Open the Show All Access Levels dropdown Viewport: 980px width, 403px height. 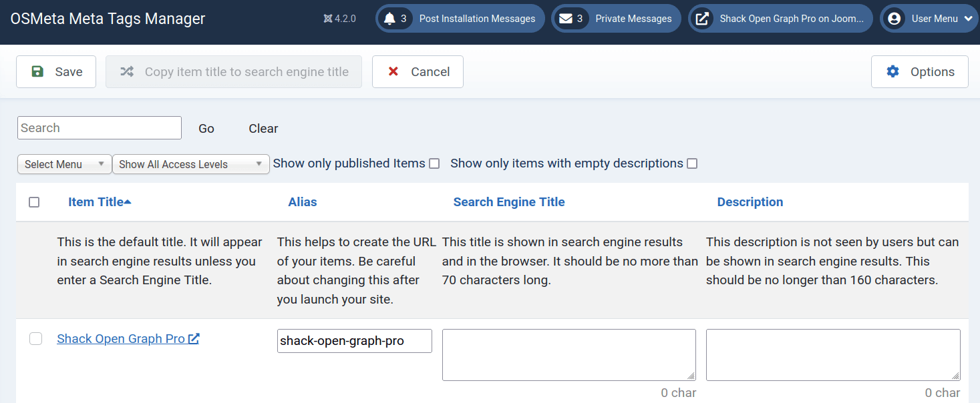190,164
